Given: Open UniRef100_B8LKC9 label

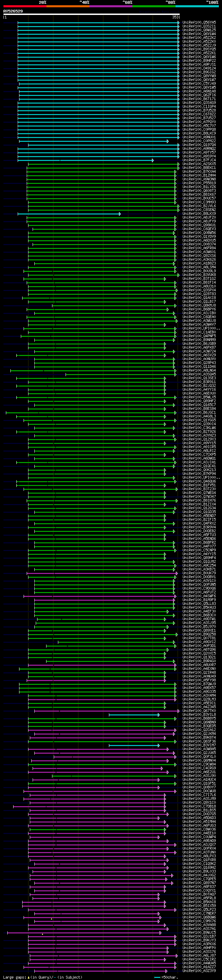Looking at the screenshot, I should pos(199,133).
